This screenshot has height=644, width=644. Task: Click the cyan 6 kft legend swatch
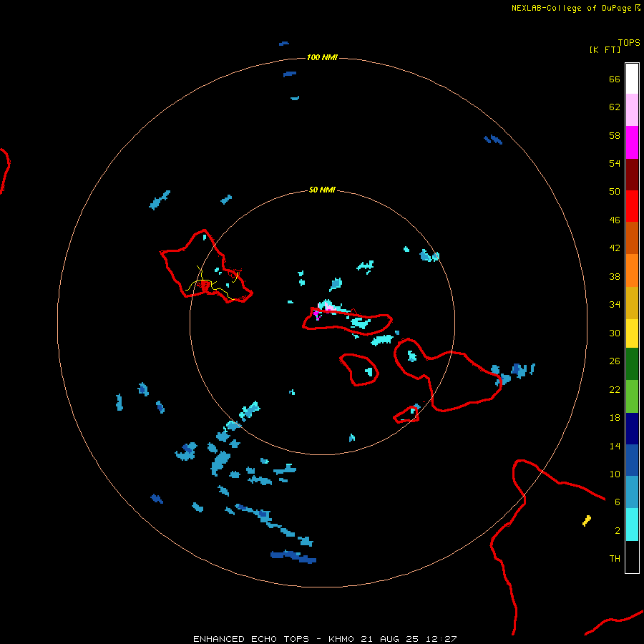coord(632,525)
